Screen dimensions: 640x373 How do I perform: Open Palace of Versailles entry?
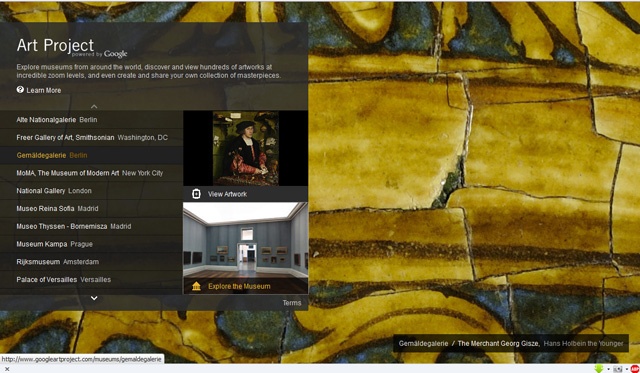[x=63, y=280]
